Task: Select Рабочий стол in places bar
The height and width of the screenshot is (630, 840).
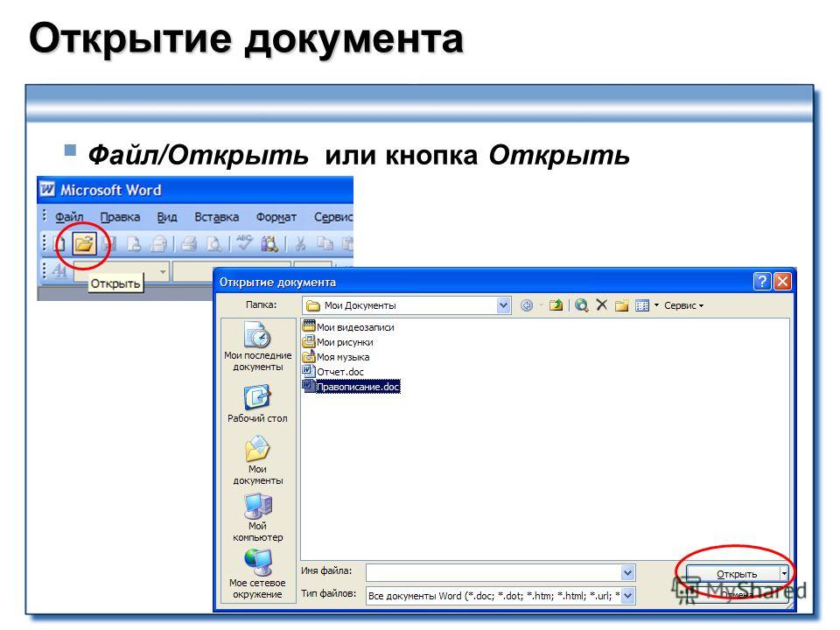Action: 257,404
